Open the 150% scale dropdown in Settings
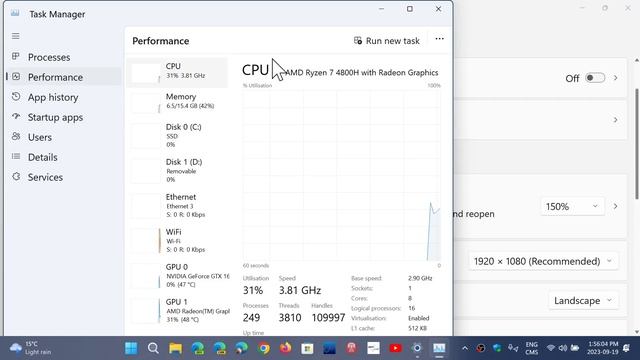The image size is (640, 360). click(572, 207)
